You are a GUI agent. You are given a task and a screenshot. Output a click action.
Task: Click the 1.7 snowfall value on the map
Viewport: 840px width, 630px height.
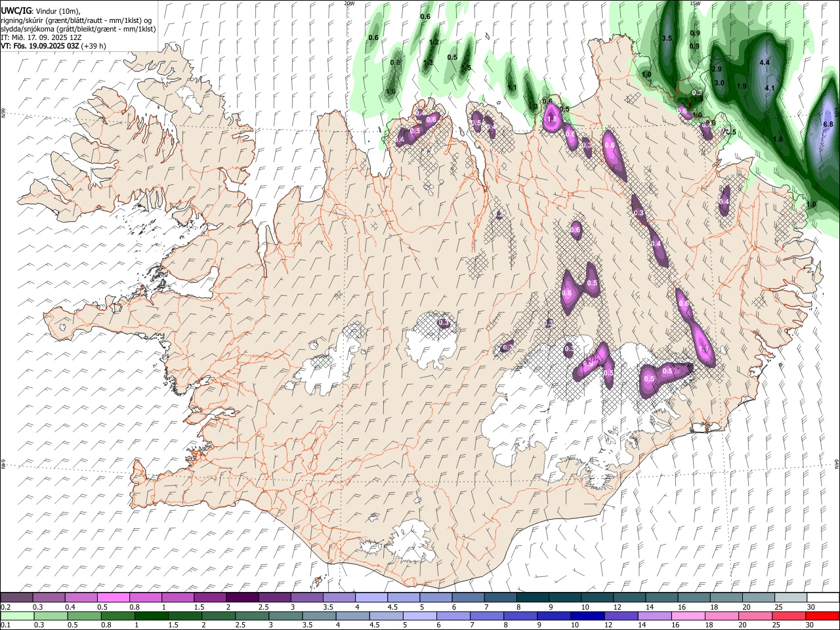705,349
